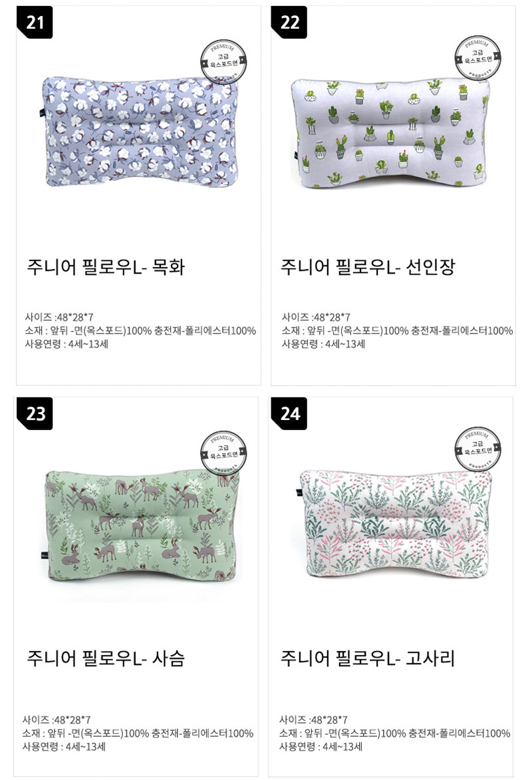
Task: Click the number 24 badge
Action: coord(289,413)
